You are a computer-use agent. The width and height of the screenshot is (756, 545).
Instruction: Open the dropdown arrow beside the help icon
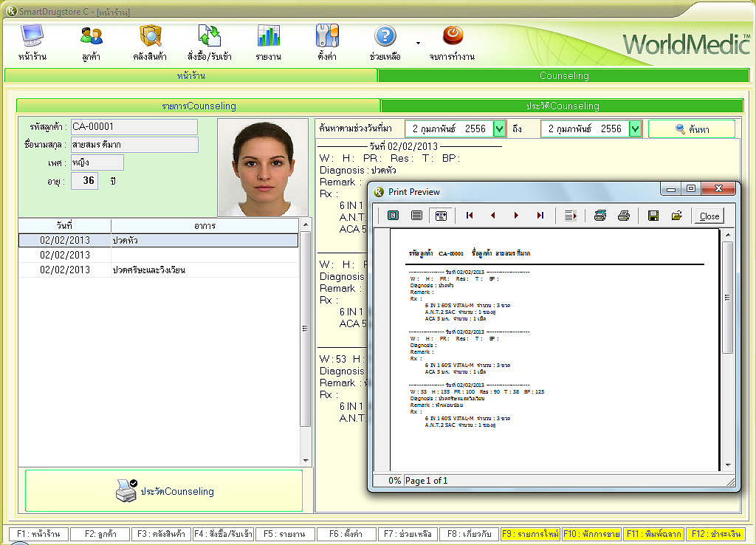coord(418,43)
